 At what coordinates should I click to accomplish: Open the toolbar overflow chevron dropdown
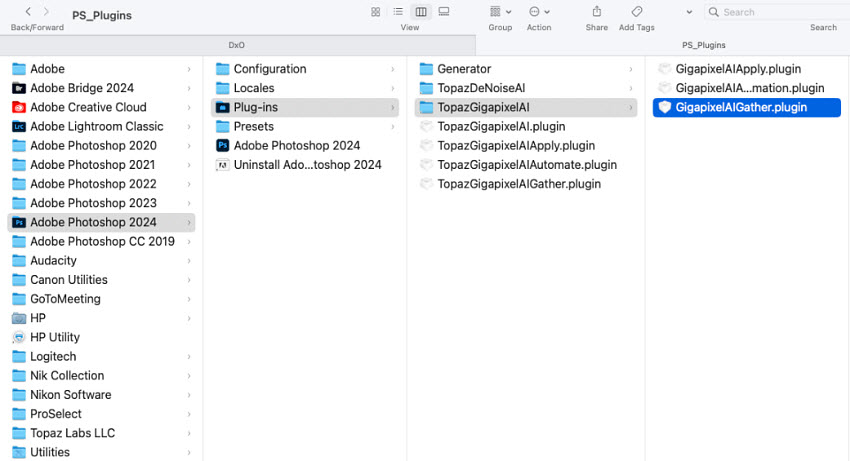point(689,12)
